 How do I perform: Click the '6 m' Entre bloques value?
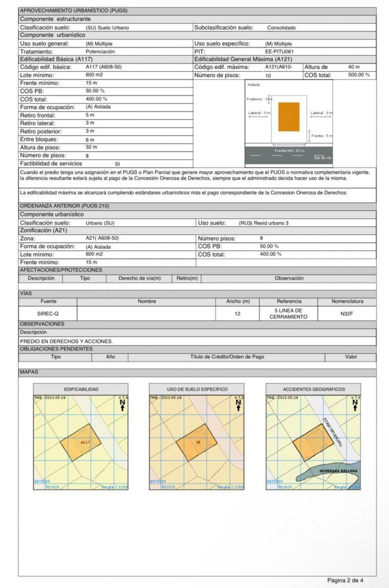click(x=89, y=139)
